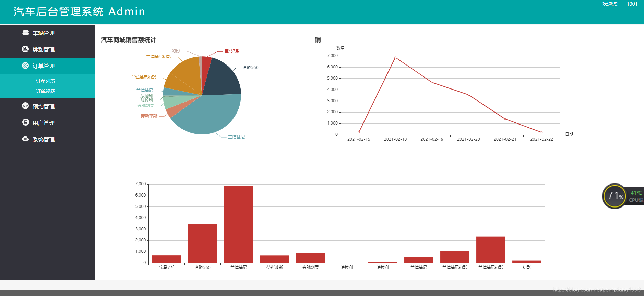Click the 汽车商城销售额统计 chart title
The width and height of the screenshot is (644, 296).
coord(129,40)
